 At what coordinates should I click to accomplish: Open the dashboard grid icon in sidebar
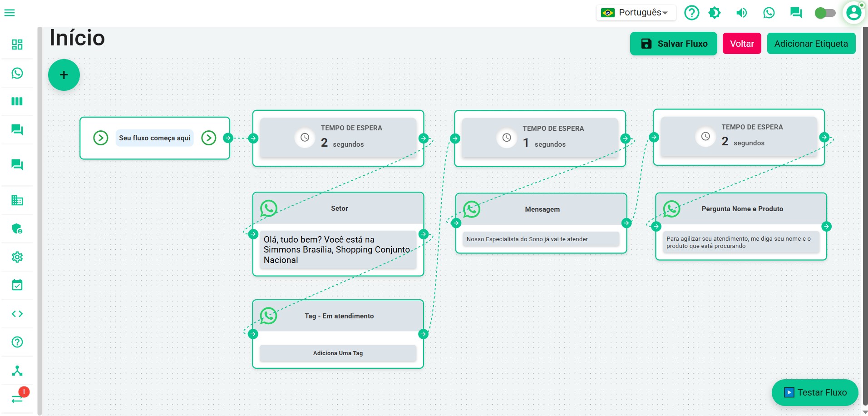tap(17, 45)
